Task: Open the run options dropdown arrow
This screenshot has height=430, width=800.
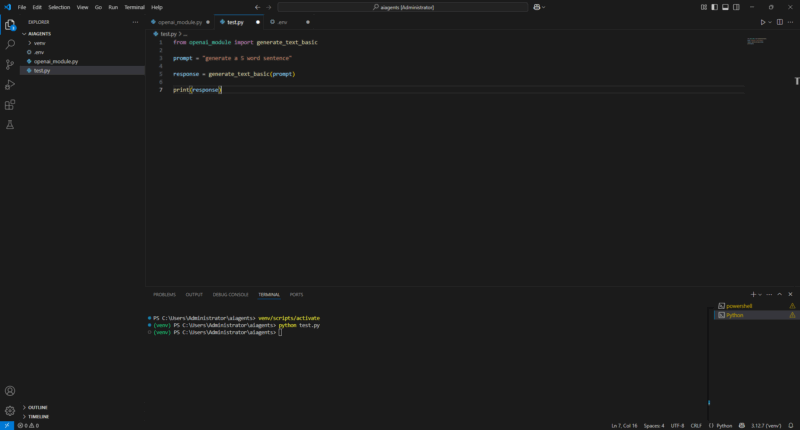Action: pyautogui.click(x=770, y=22)
